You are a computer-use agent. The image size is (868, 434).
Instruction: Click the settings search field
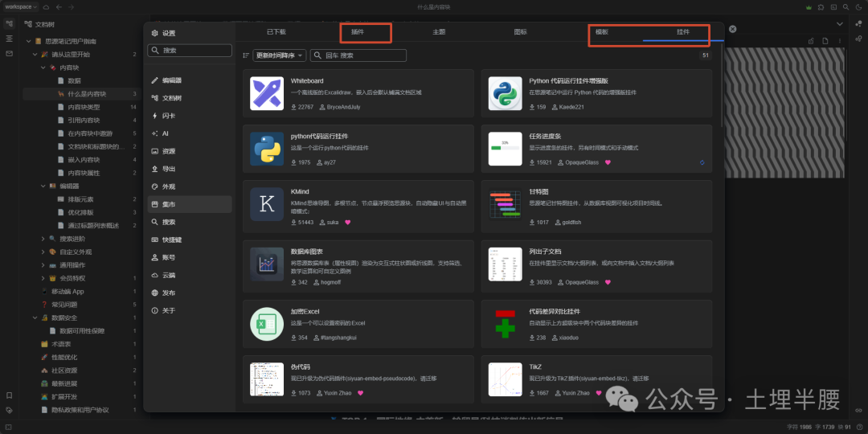pos(190,51)
